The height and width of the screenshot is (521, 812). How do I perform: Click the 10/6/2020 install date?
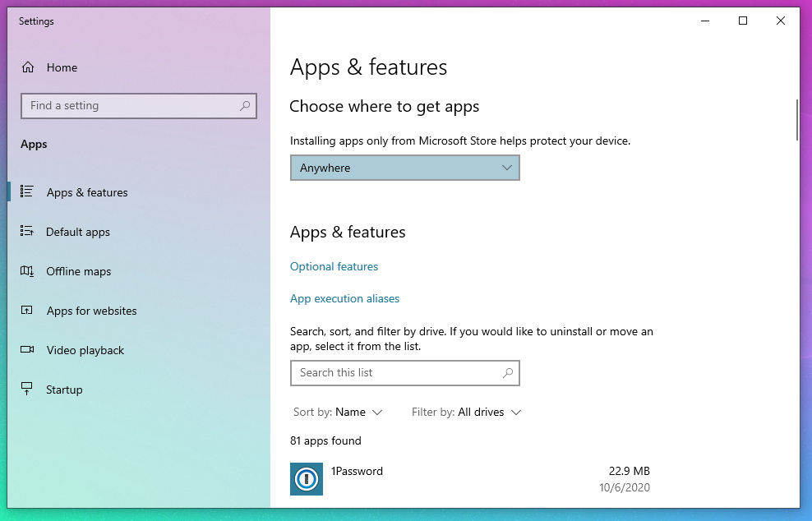point(625,487)
